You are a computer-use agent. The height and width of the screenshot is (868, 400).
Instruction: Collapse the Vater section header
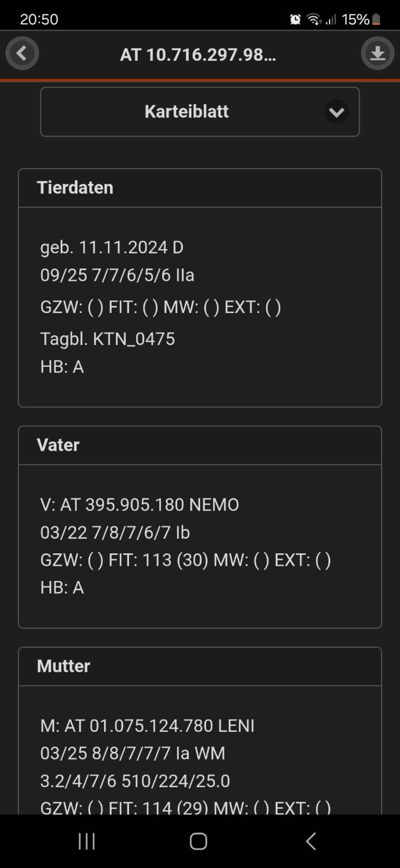click(x=200, y=445)
